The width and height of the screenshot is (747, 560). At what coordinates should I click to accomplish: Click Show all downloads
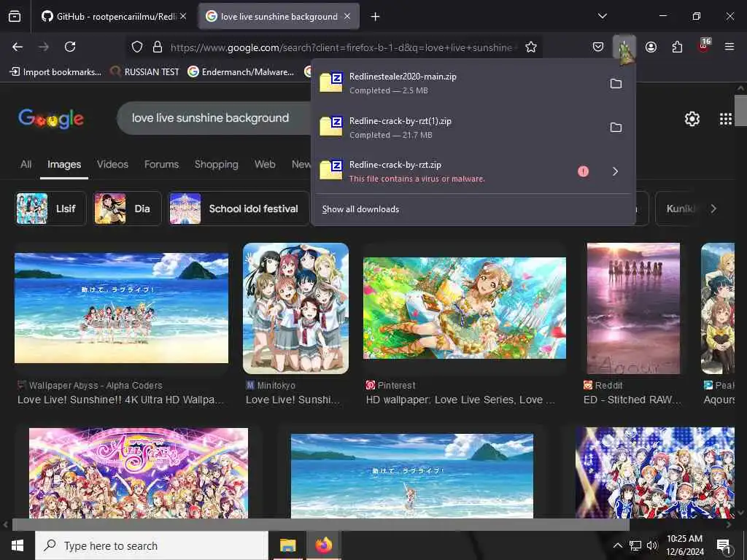click(x=360, y=209)
